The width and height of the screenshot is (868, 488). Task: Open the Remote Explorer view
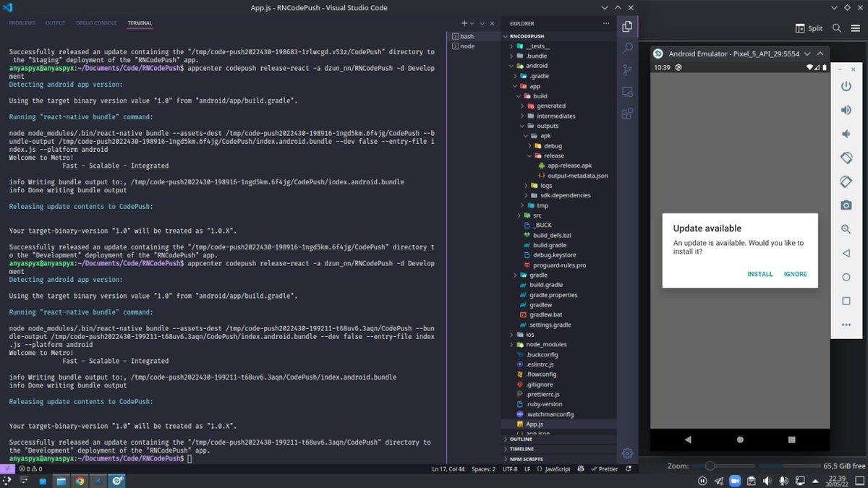[x=627, y=92]
